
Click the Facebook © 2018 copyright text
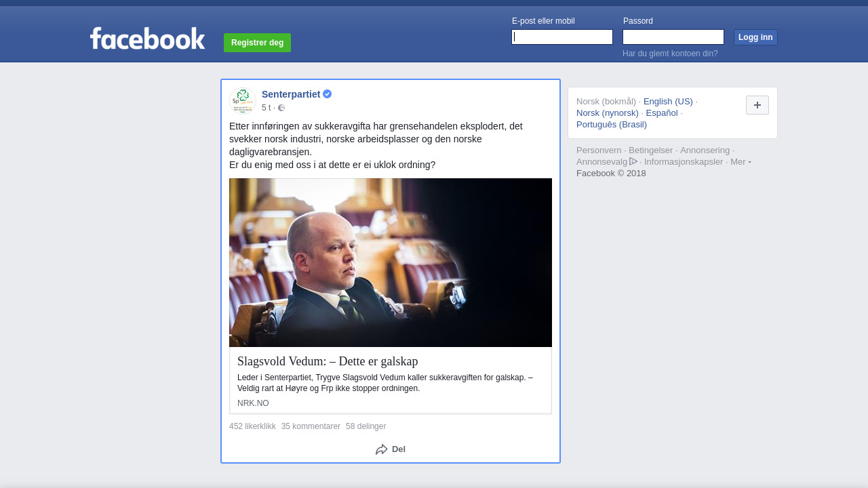coord(611,174)
